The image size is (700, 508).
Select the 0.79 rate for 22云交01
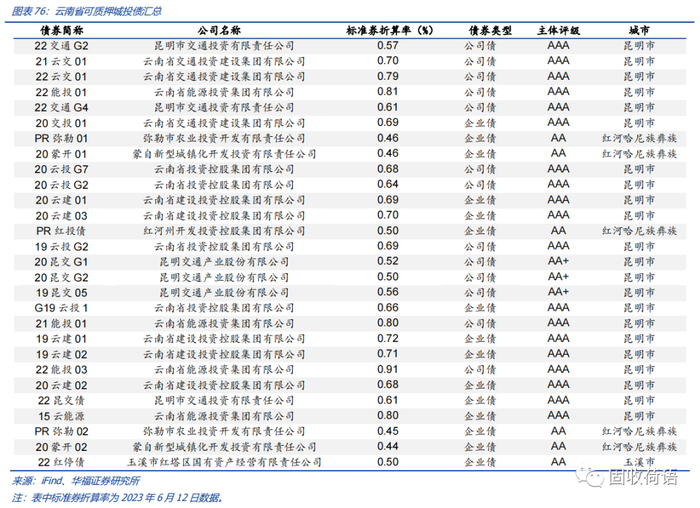coord(388,76)
